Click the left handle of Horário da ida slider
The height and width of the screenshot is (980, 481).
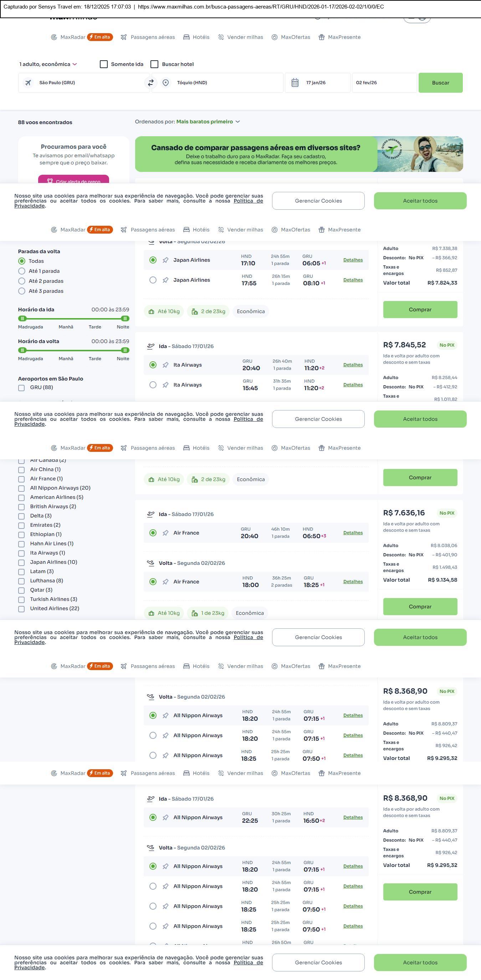[22, 318]
